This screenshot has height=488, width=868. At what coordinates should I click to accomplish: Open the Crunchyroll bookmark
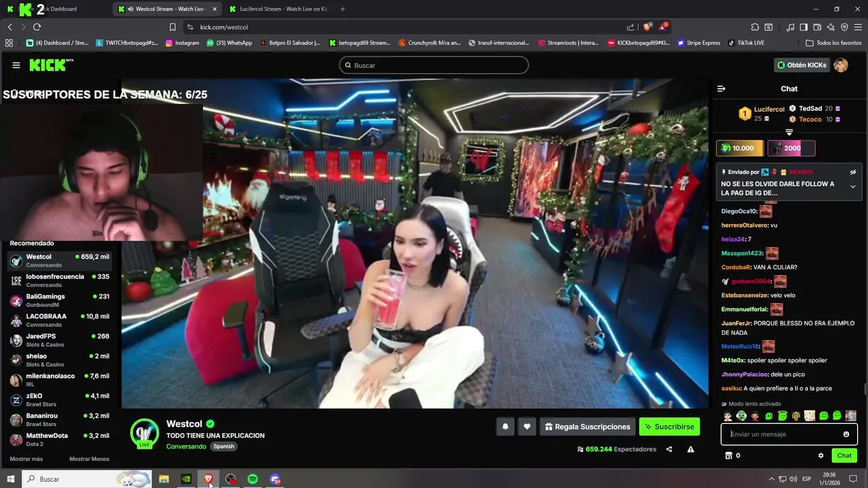(x=431, y=43)
